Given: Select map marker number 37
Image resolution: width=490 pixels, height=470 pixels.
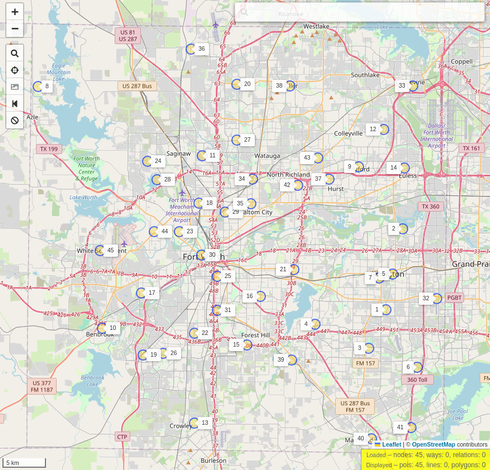Looking at the screenshot, I should click(329, 179).
